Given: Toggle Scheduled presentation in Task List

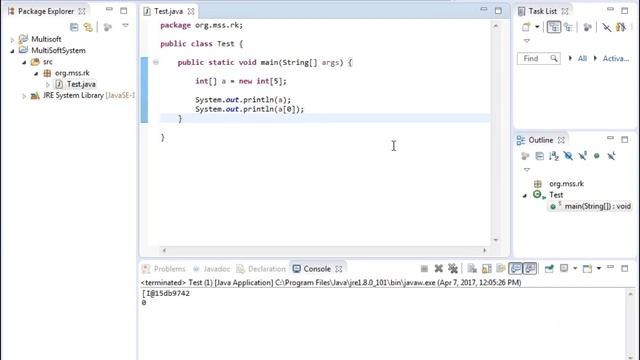Looking at the screenshot, I should tap(569, 27).
